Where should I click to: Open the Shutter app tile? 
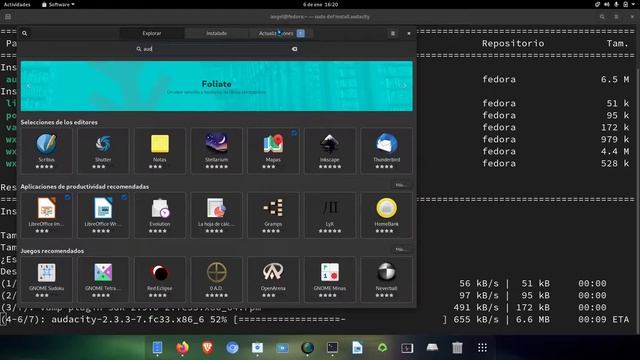click(103, 151)
